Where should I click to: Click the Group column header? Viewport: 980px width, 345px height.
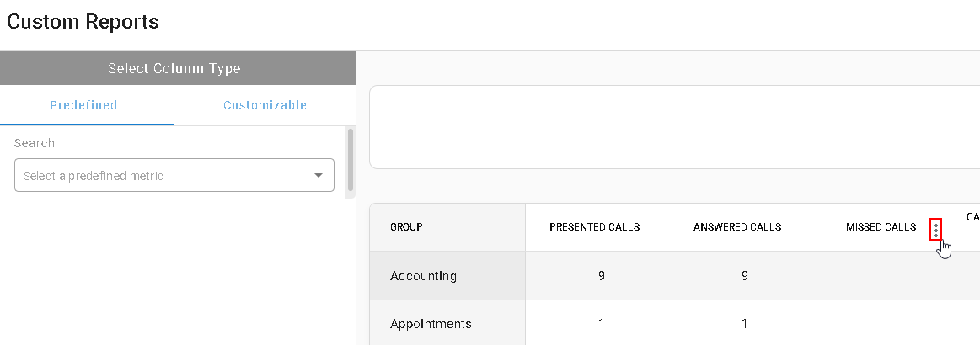pyautogui.click(x=406, y=227)
